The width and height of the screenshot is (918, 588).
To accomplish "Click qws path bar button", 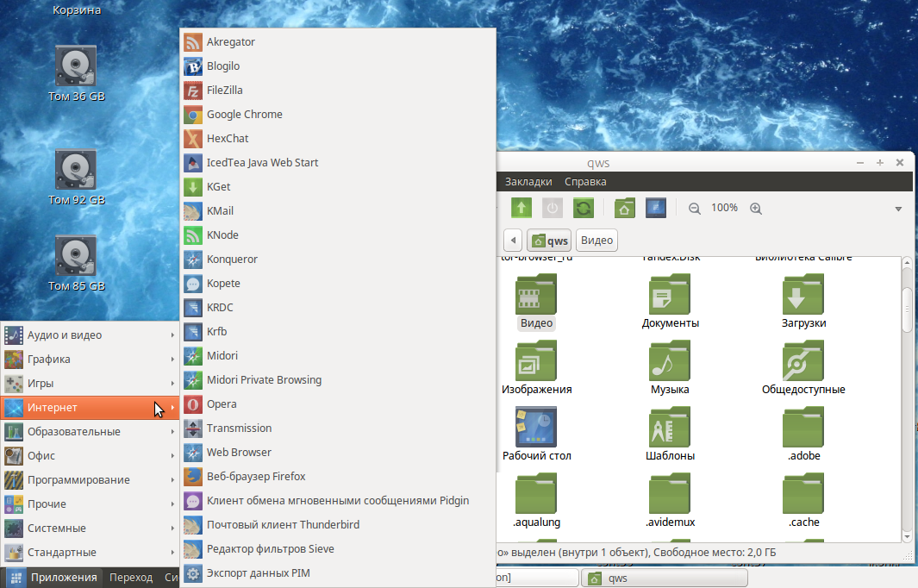I will point(549,241).
